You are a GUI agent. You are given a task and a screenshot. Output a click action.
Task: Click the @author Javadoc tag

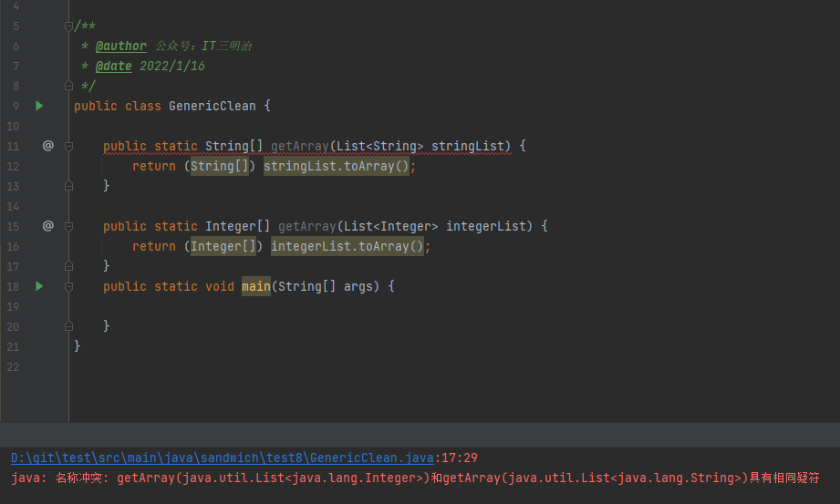tap(121, 46)
